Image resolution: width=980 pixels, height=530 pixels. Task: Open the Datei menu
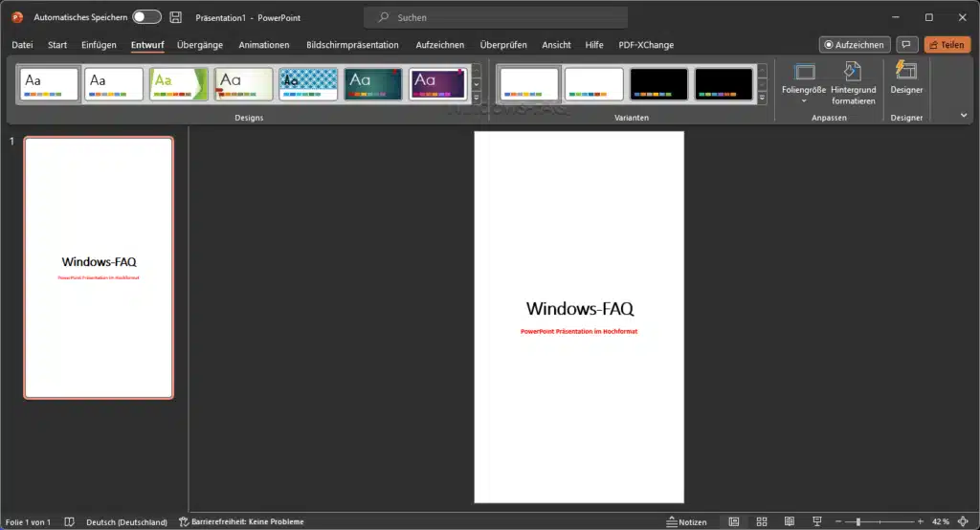[x=22, y=45]
